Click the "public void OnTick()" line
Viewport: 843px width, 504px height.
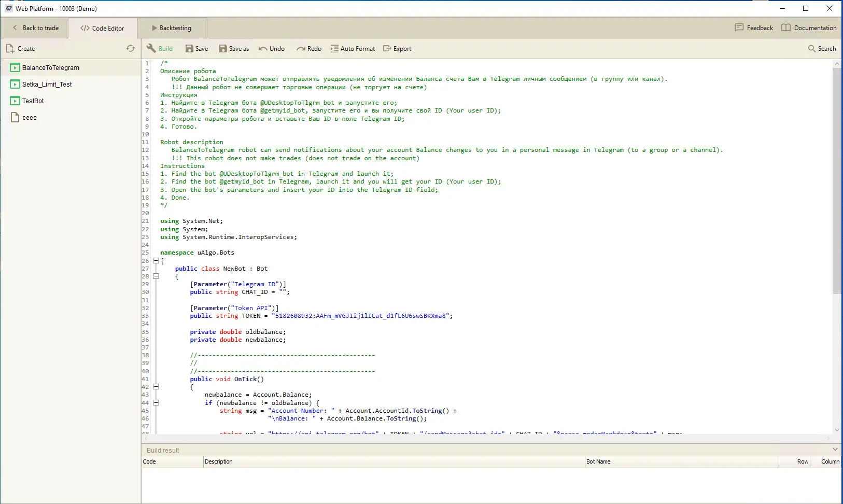click(227, 379)
